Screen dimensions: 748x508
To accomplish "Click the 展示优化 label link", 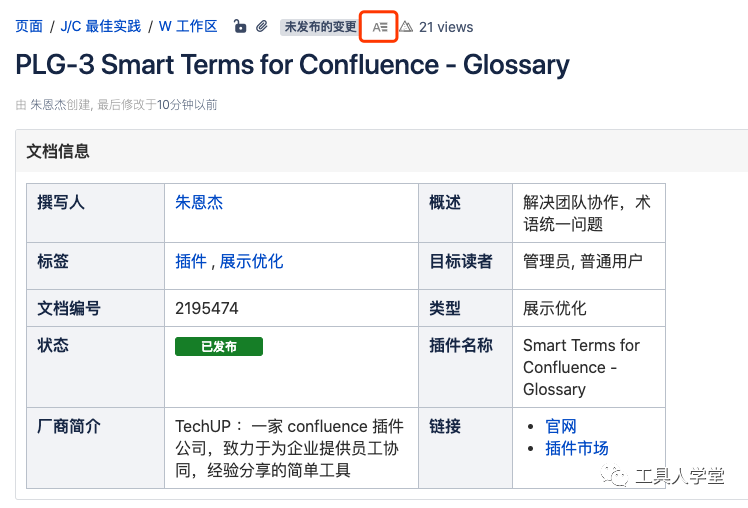I will tap(251, 261).
